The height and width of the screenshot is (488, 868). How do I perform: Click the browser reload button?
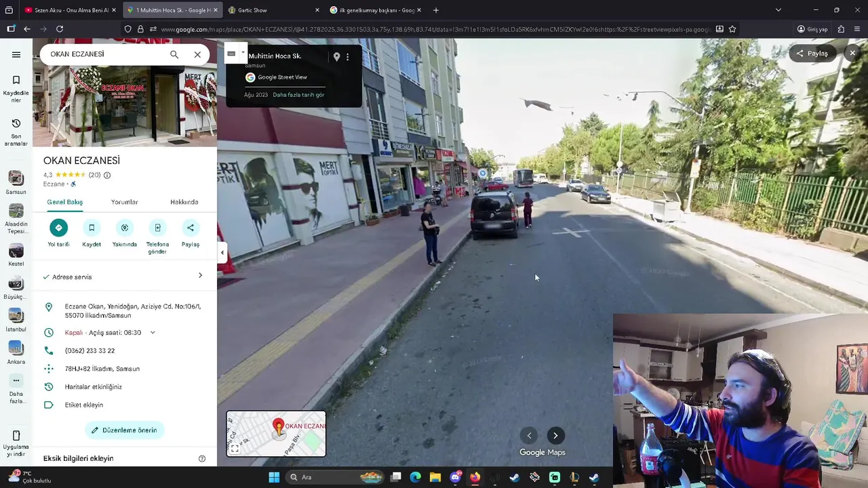pos(60,29)
